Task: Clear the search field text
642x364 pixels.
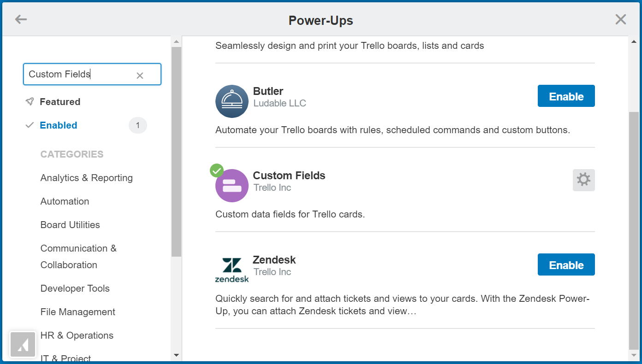Action: [x=140, y=76]
